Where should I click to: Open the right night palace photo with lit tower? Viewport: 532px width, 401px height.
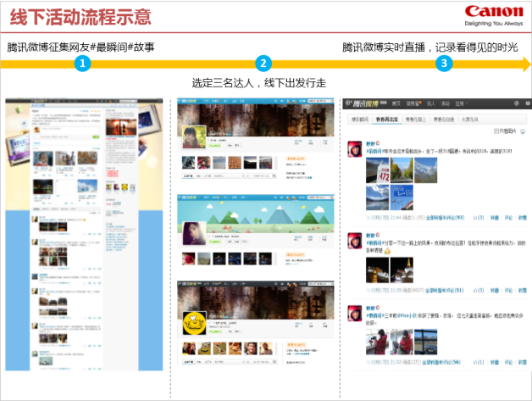(x=402, y=270)
